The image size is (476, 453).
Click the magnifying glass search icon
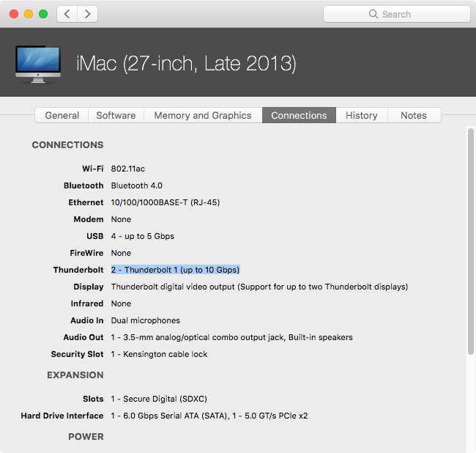coord(373,14)
